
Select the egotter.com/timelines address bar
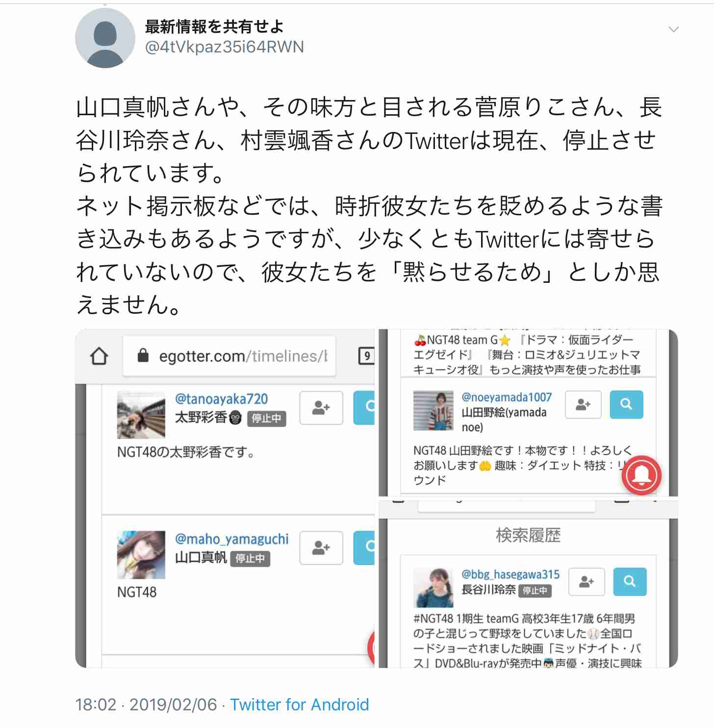[x=229, y=356]
